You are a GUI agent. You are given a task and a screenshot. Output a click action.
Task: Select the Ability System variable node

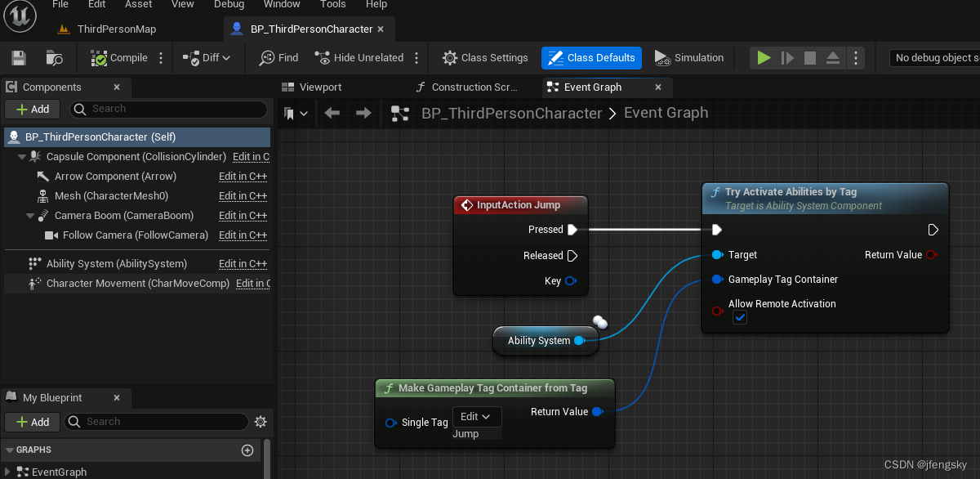point(546,341)
